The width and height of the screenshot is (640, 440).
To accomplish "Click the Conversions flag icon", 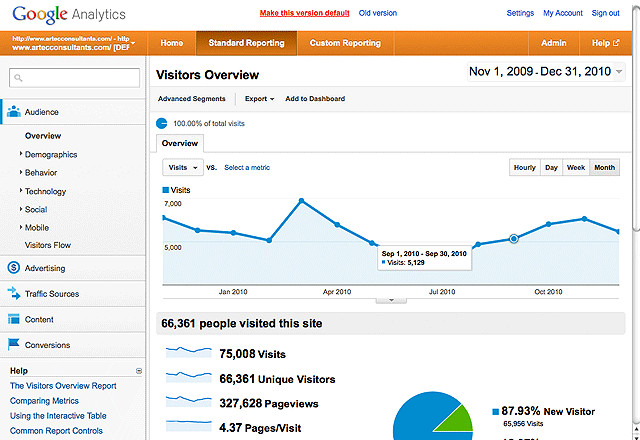I will (x=14, y=346).
